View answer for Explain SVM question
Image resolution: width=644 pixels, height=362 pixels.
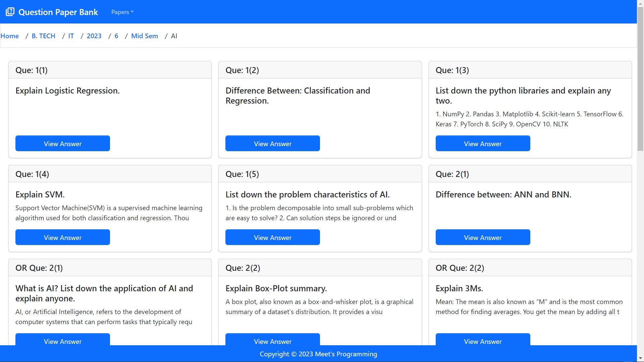(x=63, y=237)
